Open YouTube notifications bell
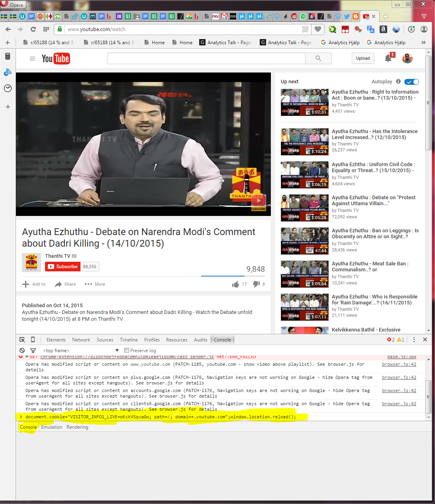The image size is (435, 504). 388,58
